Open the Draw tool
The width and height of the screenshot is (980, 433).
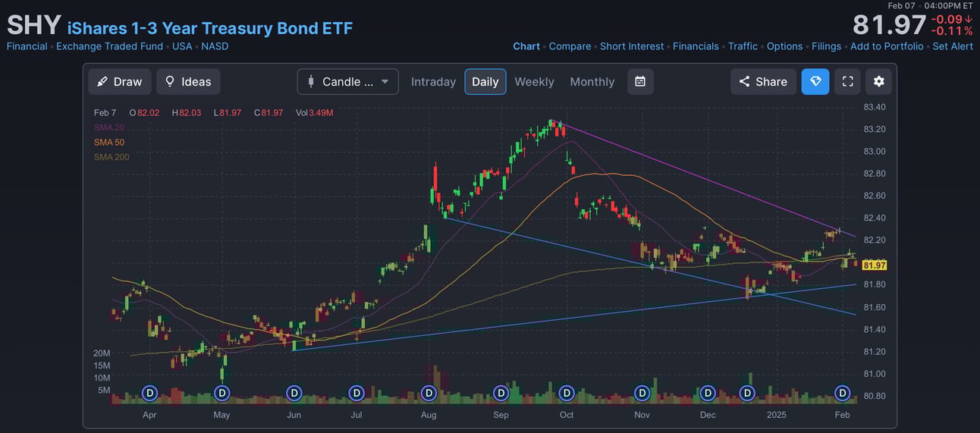[120, 82]
